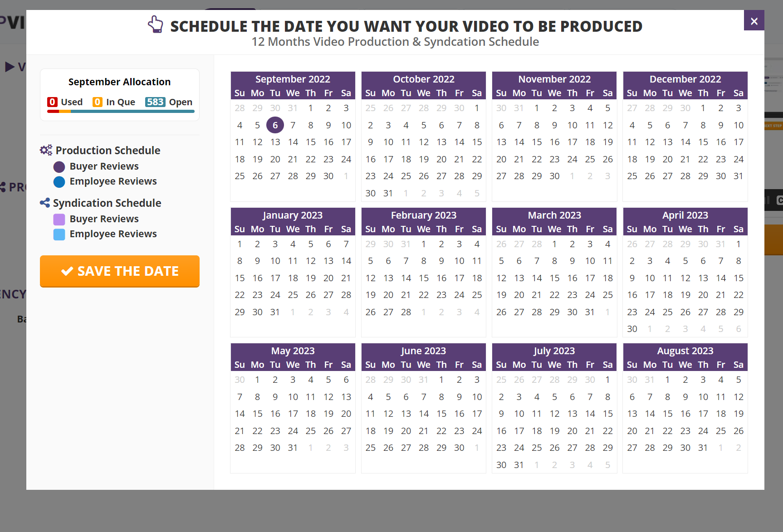This screenshot has height=532, width=783.
Task: Select the Syndication Buyer Reviews lavender square
Action: tap(59, 220)
